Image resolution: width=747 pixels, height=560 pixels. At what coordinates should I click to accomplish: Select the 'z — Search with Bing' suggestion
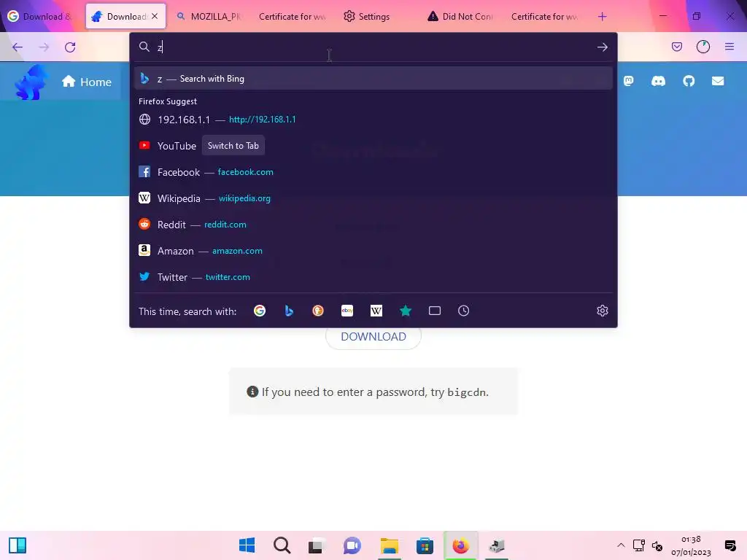click(373, 79)
